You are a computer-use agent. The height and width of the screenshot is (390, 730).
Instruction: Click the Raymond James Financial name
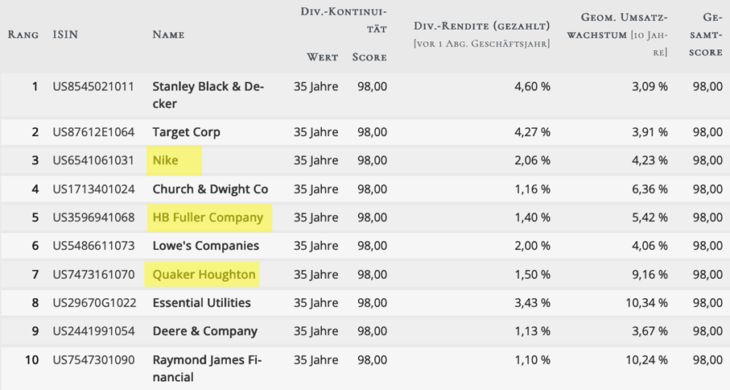click(207, 368)
